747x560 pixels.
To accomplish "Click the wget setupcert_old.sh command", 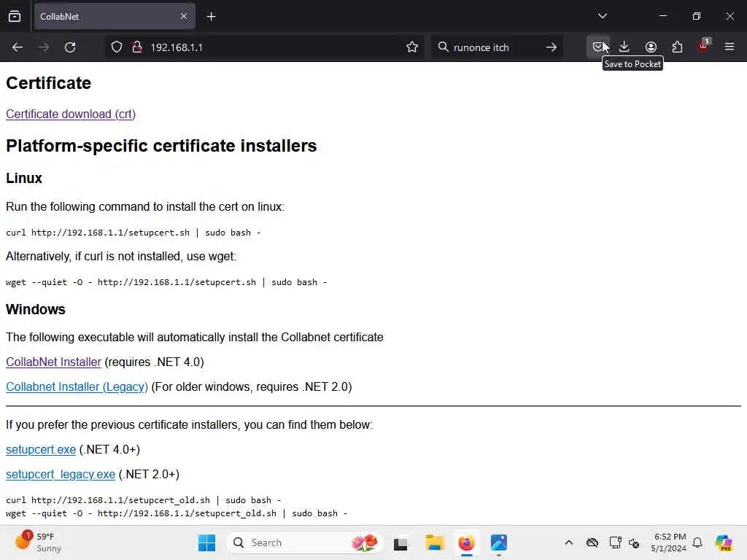I will click(177, 513).
